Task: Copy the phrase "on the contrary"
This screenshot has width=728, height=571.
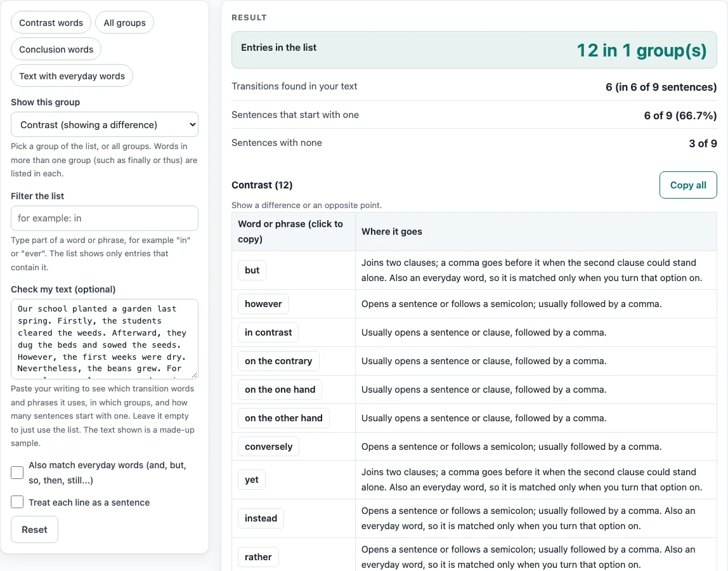Action: tap(278, 361)
